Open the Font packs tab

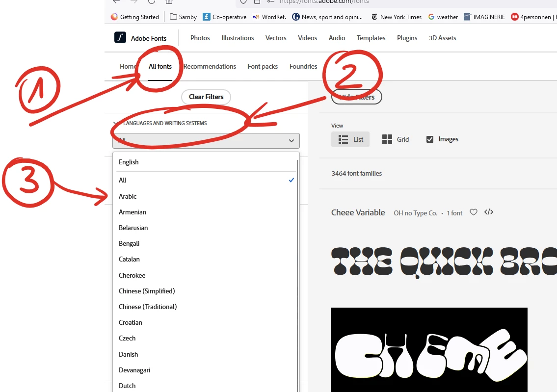pyautogui.click(x=263, y=66)
